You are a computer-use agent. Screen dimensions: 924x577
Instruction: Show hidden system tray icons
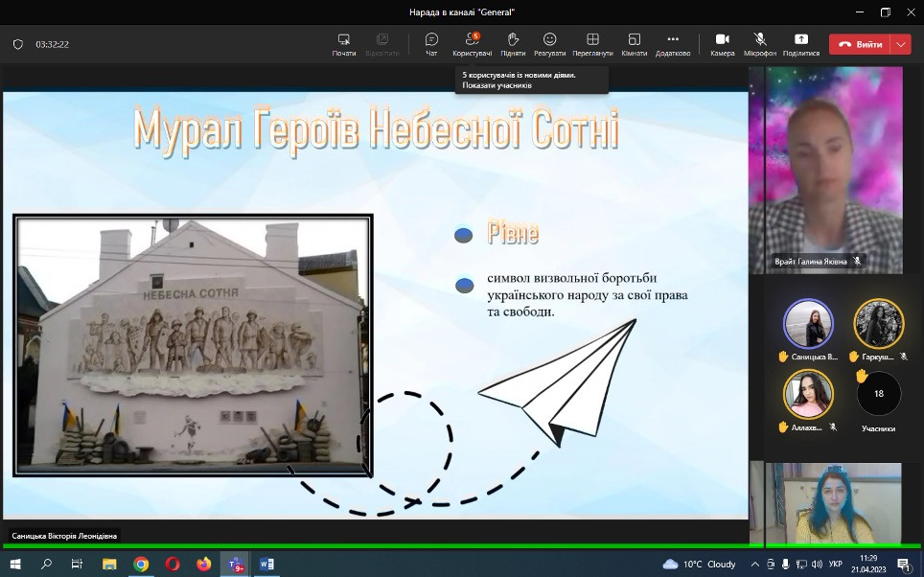pyautogui.click(x=754, y=565)
